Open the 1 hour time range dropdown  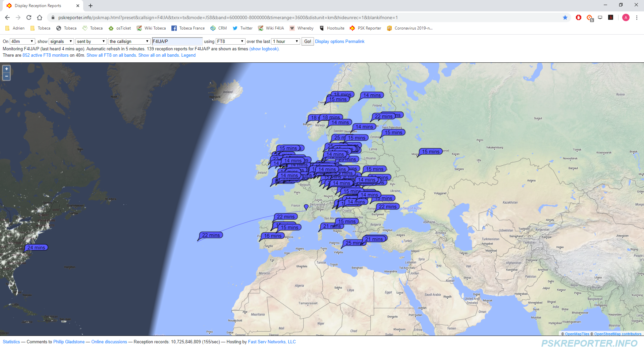coord(285,41)
